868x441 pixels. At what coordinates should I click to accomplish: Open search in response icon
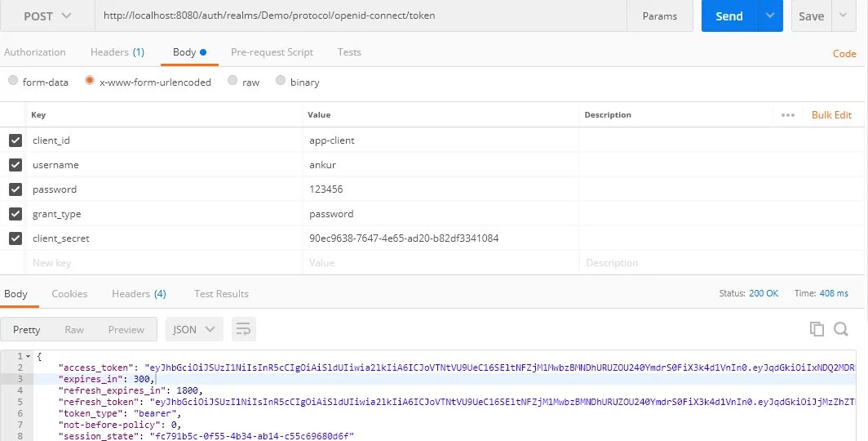point(841,329)
